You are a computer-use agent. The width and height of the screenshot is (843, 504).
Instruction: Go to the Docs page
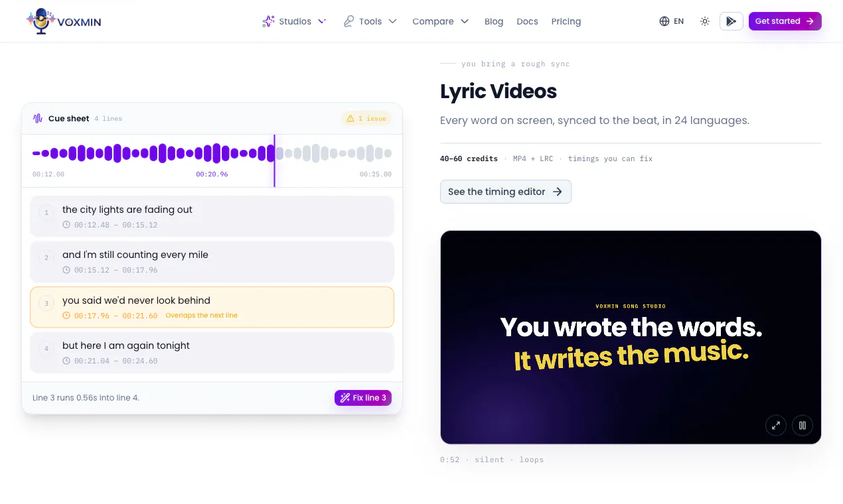click(527, 21)
